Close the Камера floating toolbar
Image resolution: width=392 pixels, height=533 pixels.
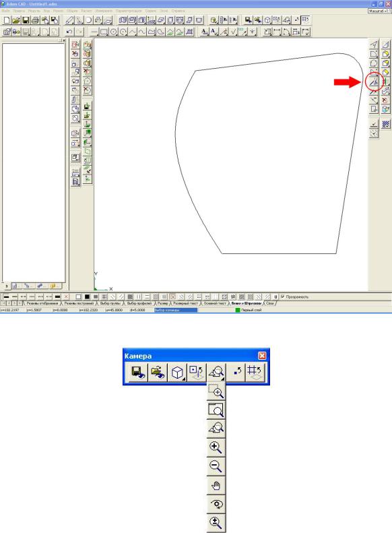pos(262,356)
